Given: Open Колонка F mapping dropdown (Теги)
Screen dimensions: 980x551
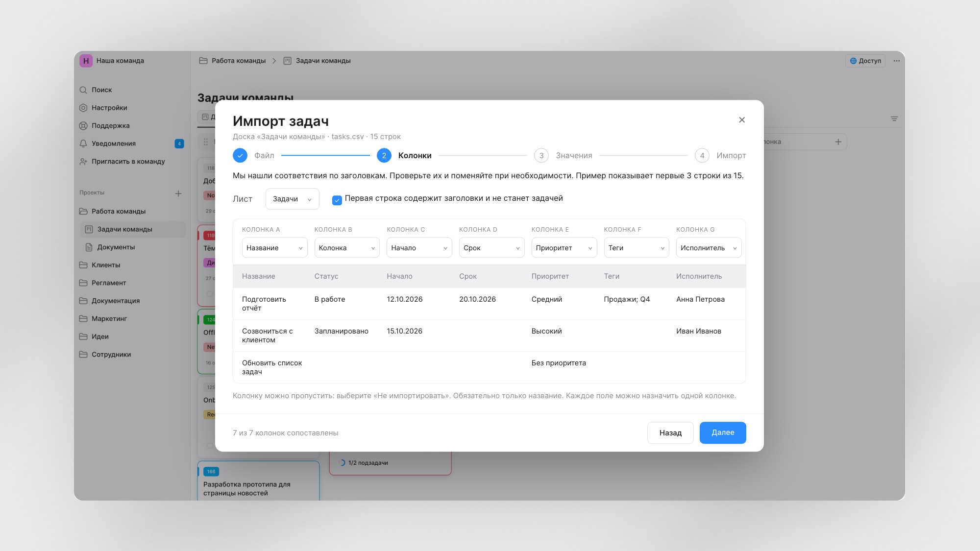Looking at the screenshot, I should click(636, 248).
